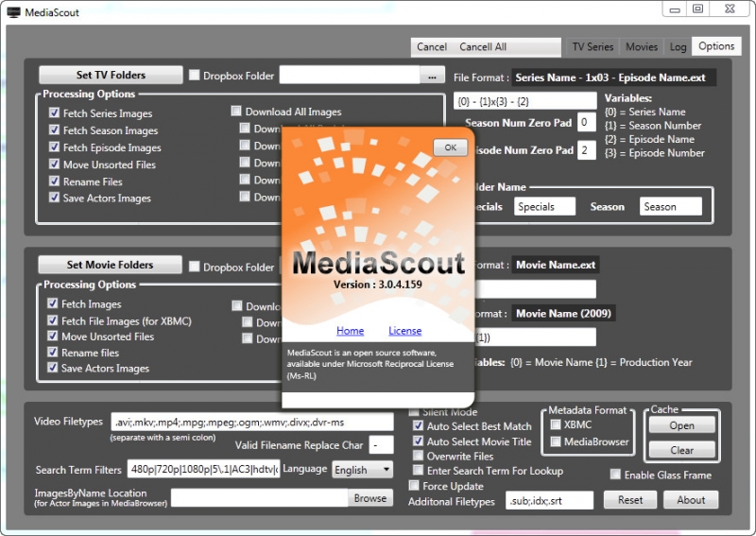The image size is (756, 536).
Task: Open the License link
Action: click(x=404, y=331)
